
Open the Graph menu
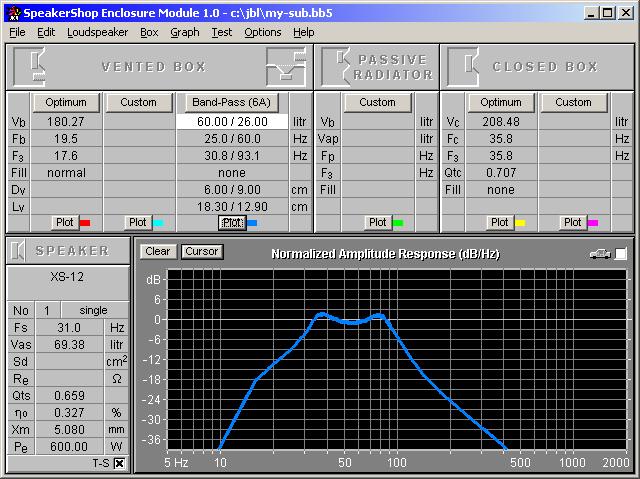184,32
